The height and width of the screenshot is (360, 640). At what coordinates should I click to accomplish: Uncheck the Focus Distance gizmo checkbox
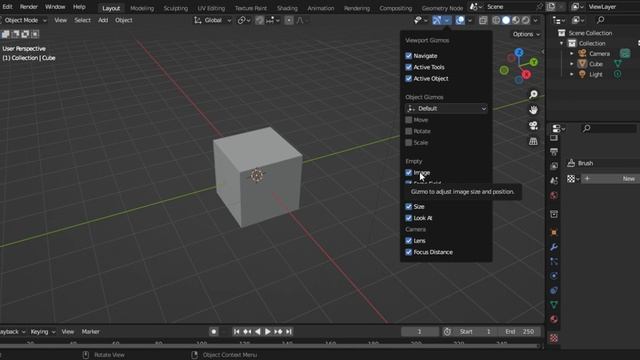[x=409, y=252]
